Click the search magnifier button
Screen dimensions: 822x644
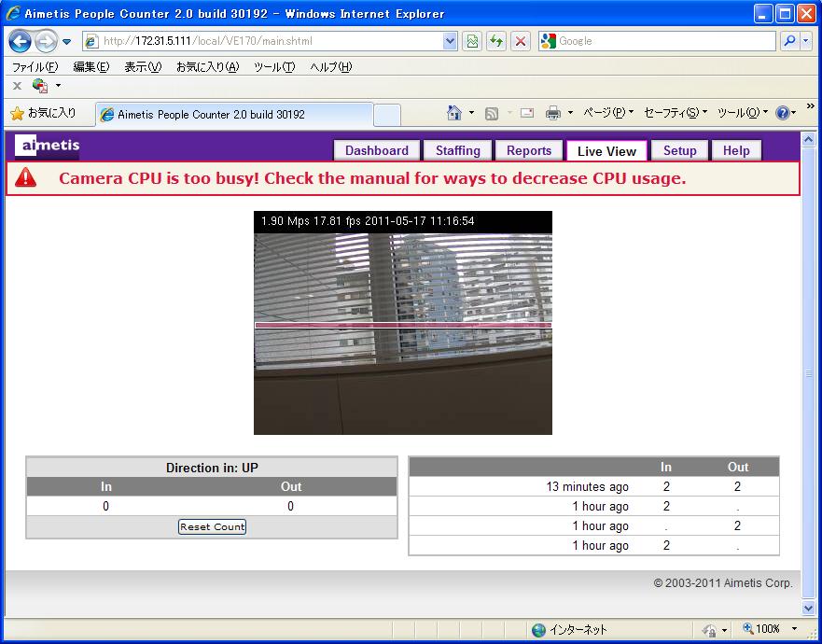(x=789, y=41)
